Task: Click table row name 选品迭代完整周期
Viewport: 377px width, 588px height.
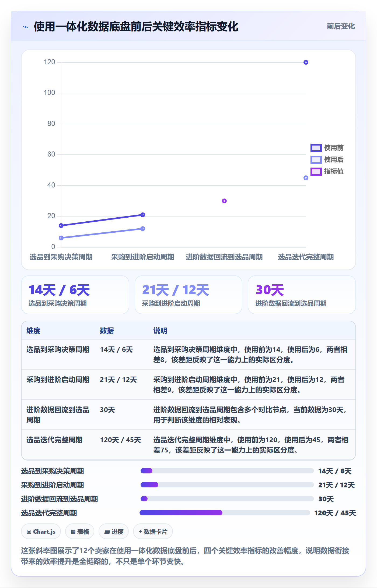Action: click(x=54, y=440)
